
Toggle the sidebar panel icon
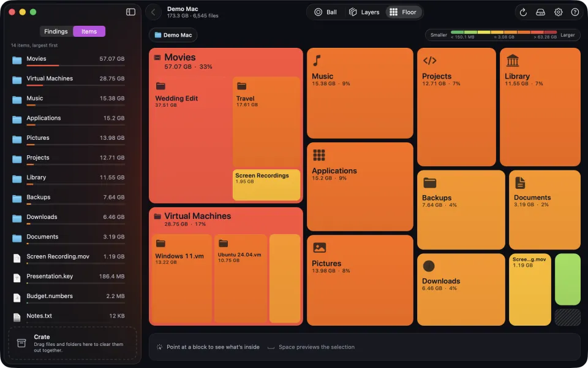click(130, 12)
